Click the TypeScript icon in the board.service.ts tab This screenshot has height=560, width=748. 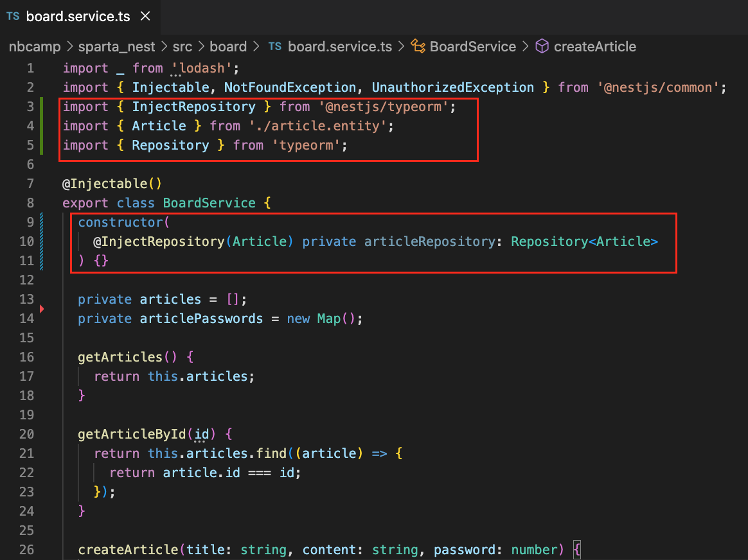13,17
